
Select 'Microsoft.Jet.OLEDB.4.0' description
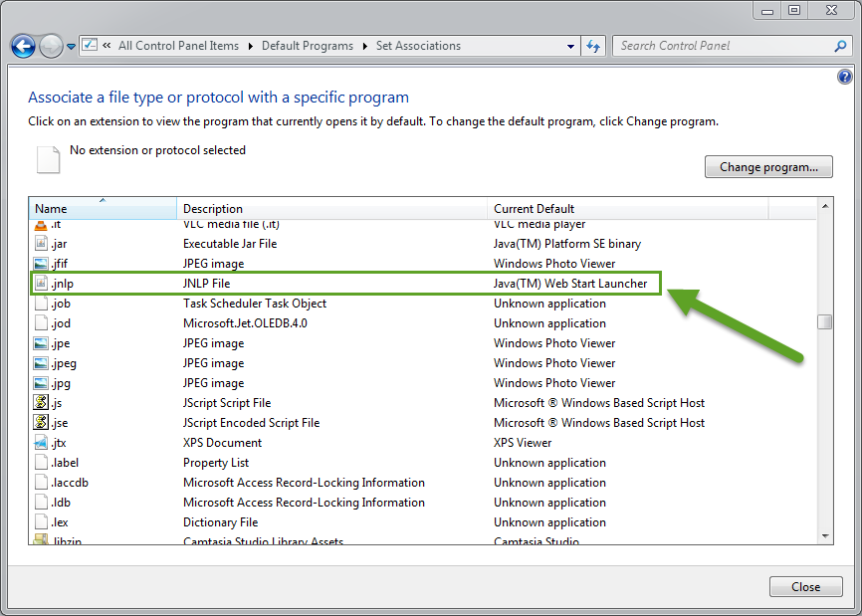[245, 323]
